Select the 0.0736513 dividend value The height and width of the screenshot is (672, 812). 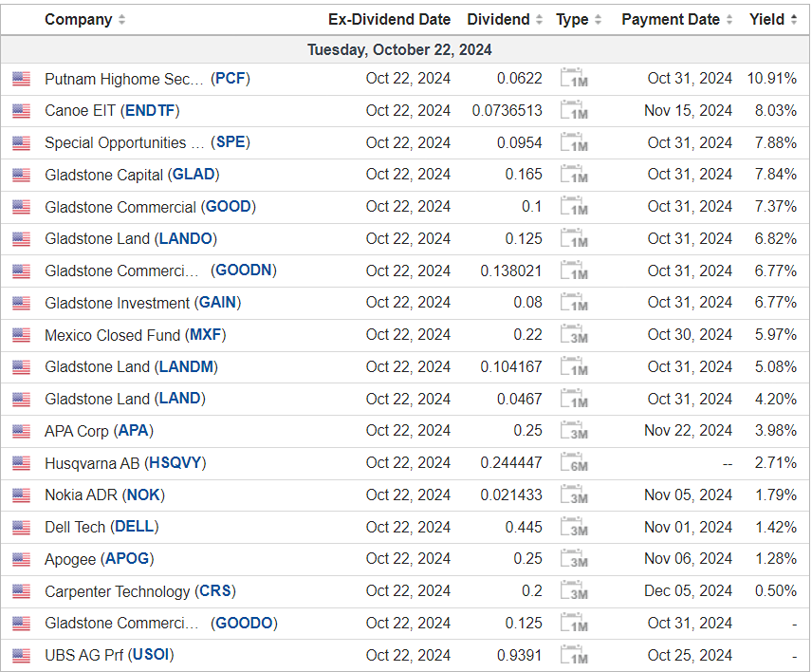(x=507, y=111)
